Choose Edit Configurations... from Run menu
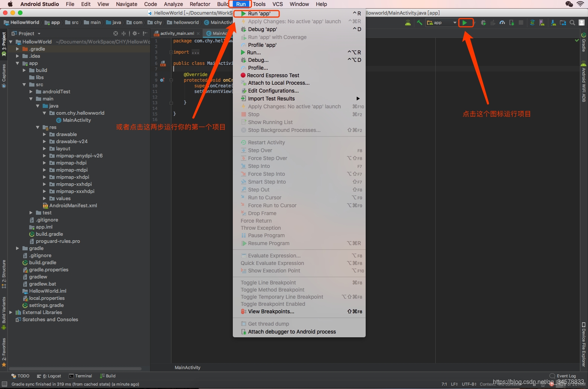Image resolution: width=588 pixels, height=389 pixels. [x=299, y=91]
